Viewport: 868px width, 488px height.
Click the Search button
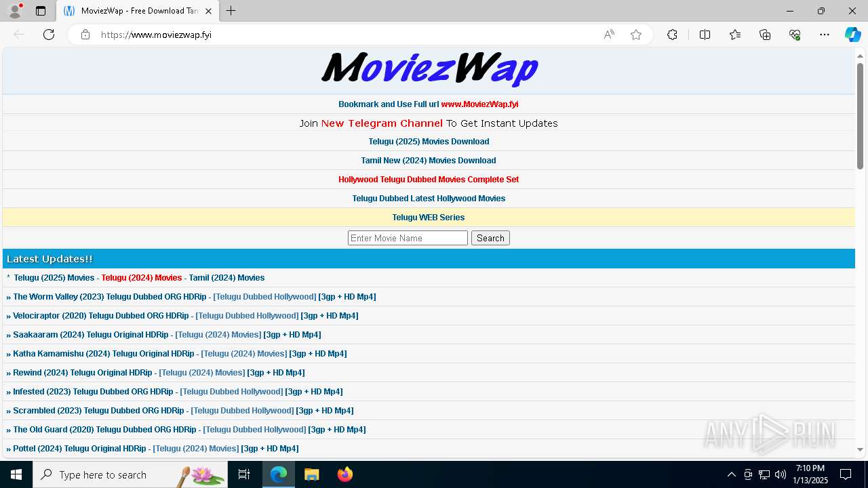(x=490, y=238)
